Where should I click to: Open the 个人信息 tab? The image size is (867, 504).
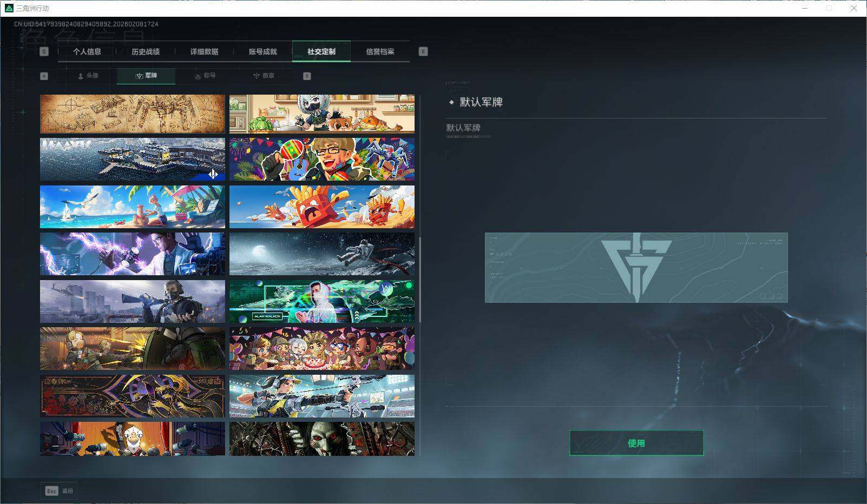[87, 51]
